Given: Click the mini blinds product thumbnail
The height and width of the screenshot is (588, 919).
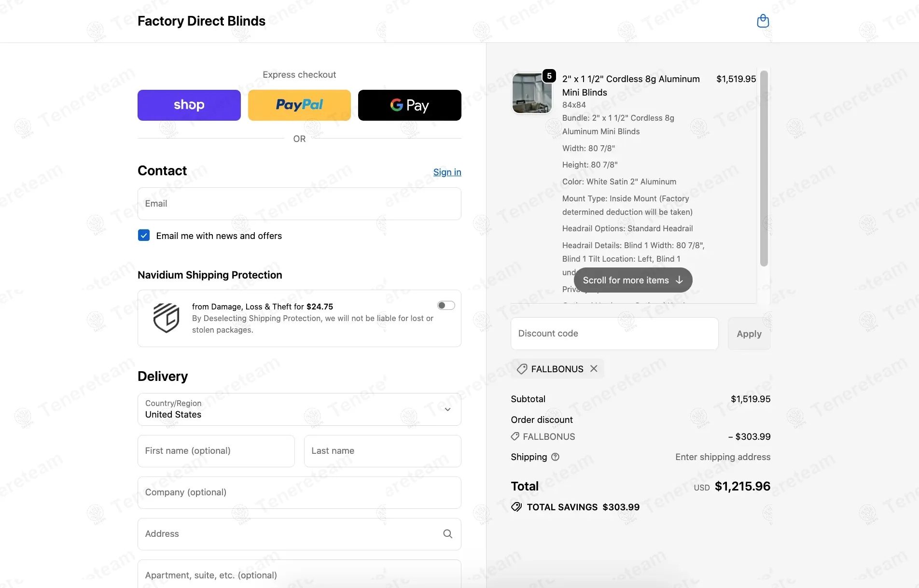Looking at the screenshot, I should 532,94.
